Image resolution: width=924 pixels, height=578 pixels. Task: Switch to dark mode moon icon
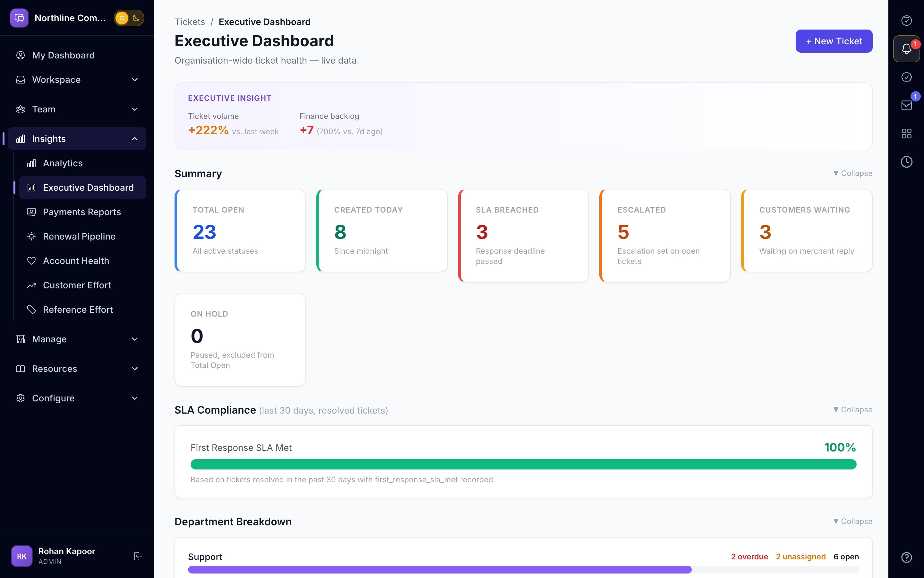coord(136,18)
